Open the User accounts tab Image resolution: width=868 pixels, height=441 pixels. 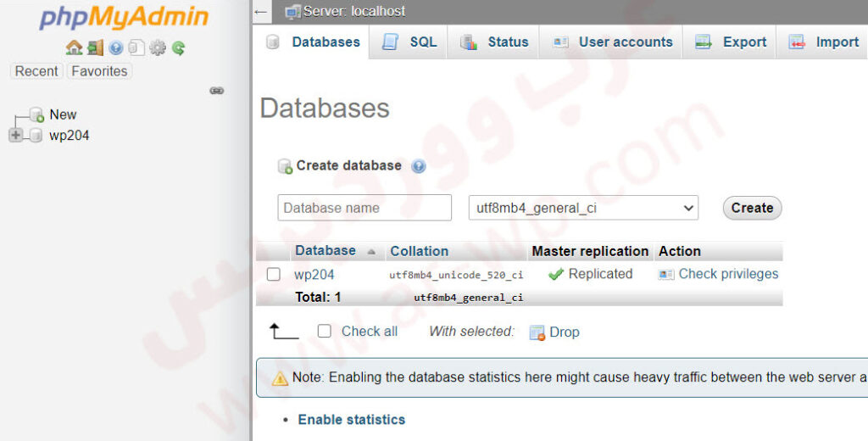613,42
